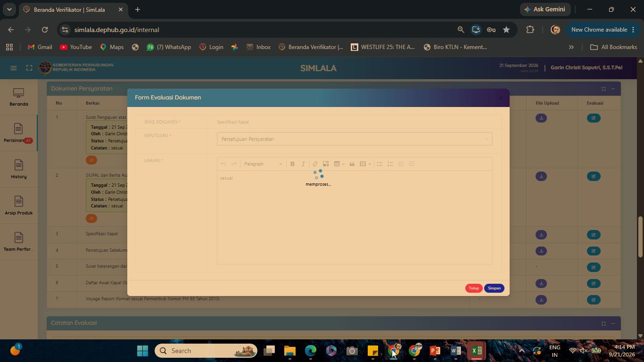Insert numbered list in Uraian editor

click(390, 164)
